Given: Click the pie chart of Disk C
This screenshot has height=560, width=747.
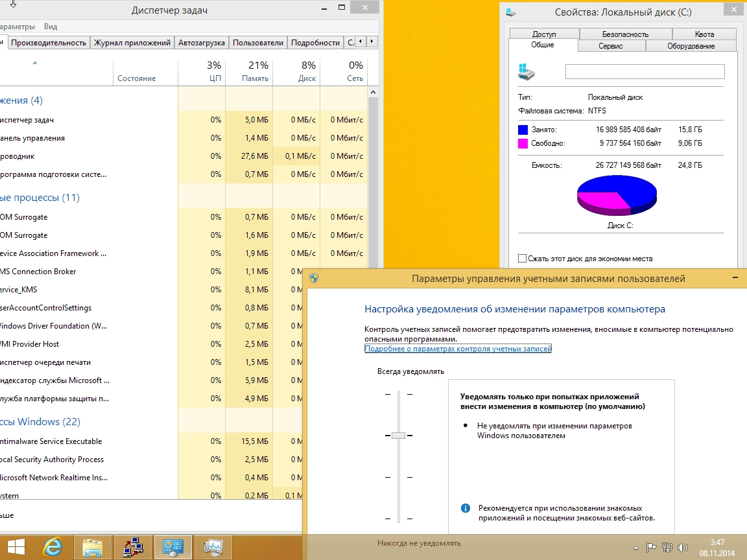Looking at the screenshot, I should tap(617, 195).
